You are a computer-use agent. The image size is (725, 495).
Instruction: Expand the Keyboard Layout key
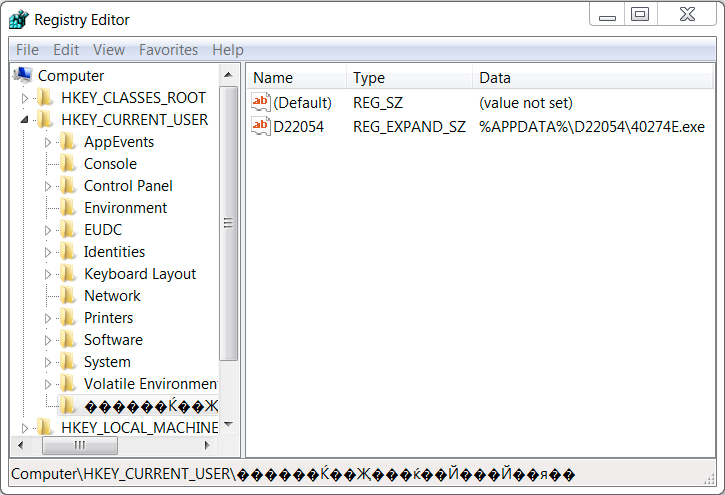(48, 274)
